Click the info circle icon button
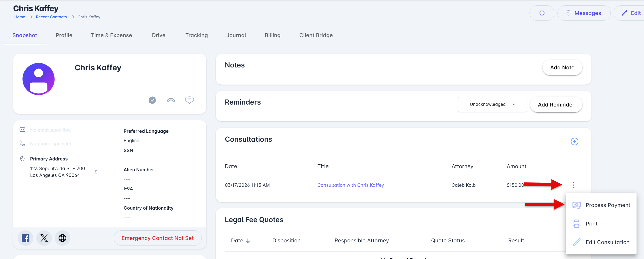Screen dimensions: 644x259 [x=542, y=13]
